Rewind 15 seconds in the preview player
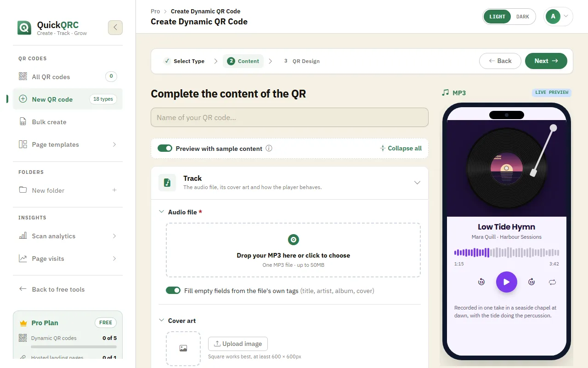 click(481, 282)
